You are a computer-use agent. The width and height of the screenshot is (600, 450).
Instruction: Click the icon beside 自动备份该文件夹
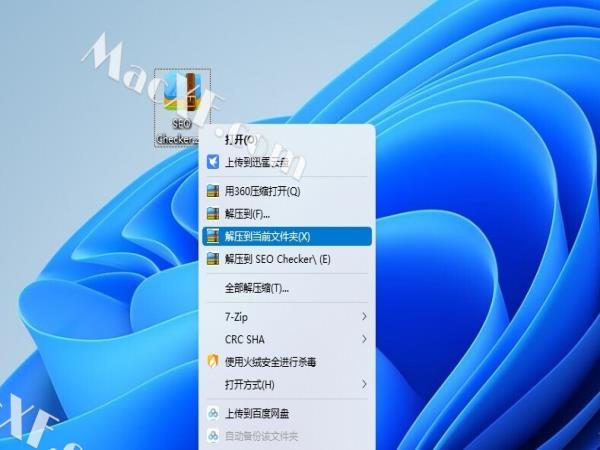(212, 436)
